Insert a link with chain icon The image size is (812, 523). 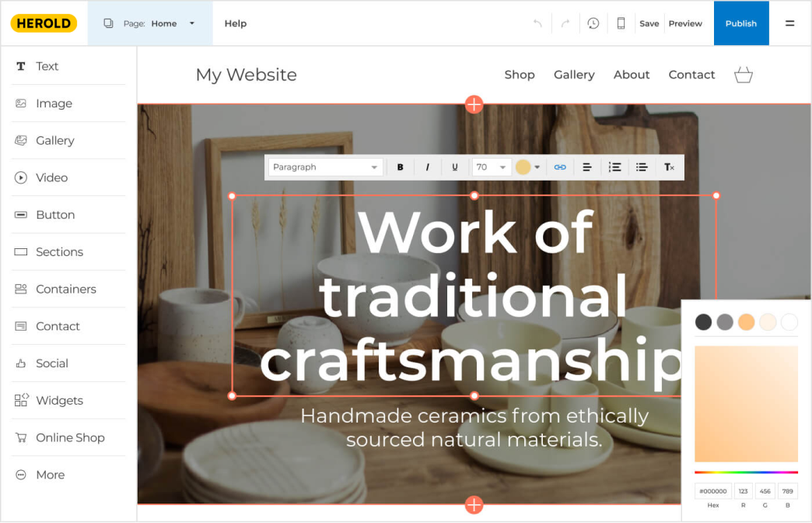[x=560, y=167]
